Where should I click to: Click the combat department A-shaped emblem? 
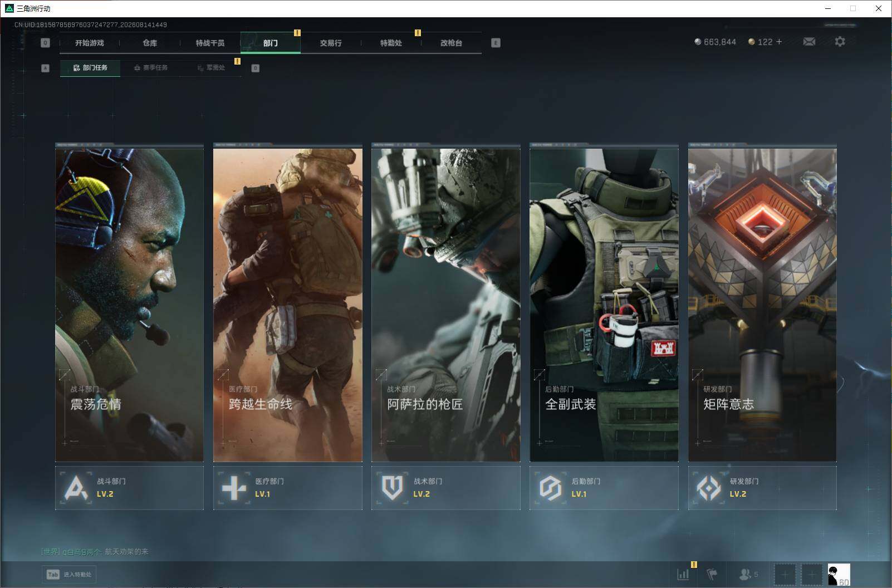pyautogui.click(x=76, y=488)
